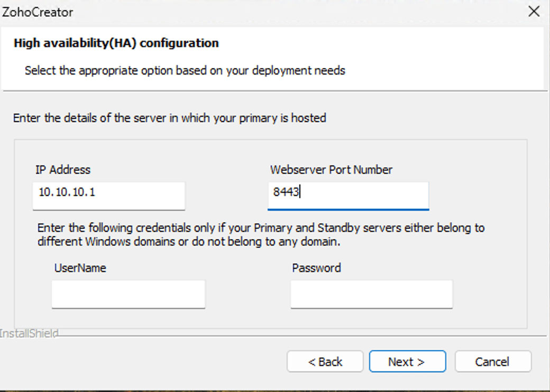Click the empty title bar area
550x392 pixels.
(x=291, y=12)
